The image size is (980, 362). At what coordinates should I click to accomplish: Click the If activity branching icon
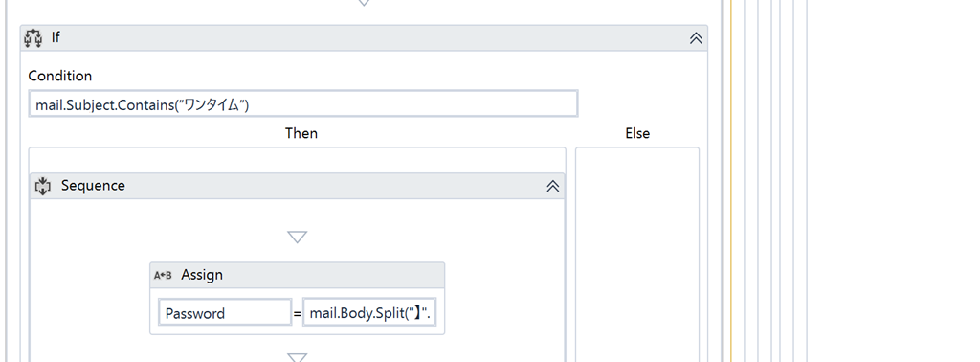coord(33,37)
